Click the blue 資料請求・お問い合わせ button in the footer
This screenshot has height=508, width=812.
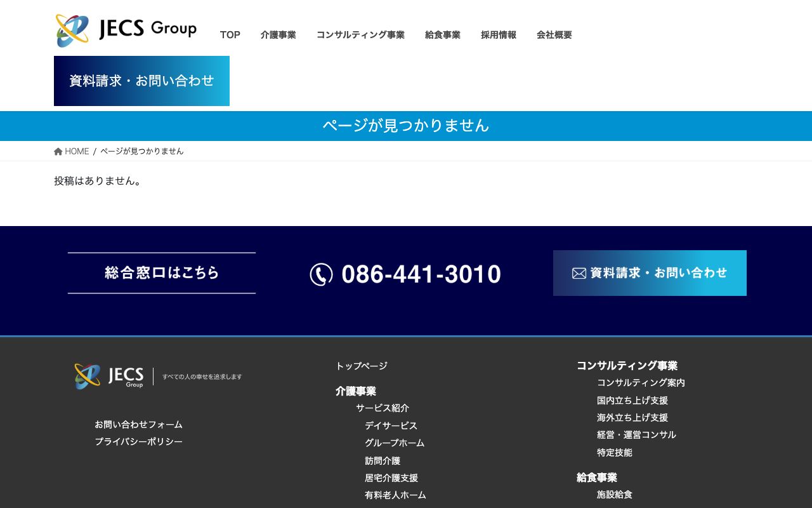tap(650, 273)
